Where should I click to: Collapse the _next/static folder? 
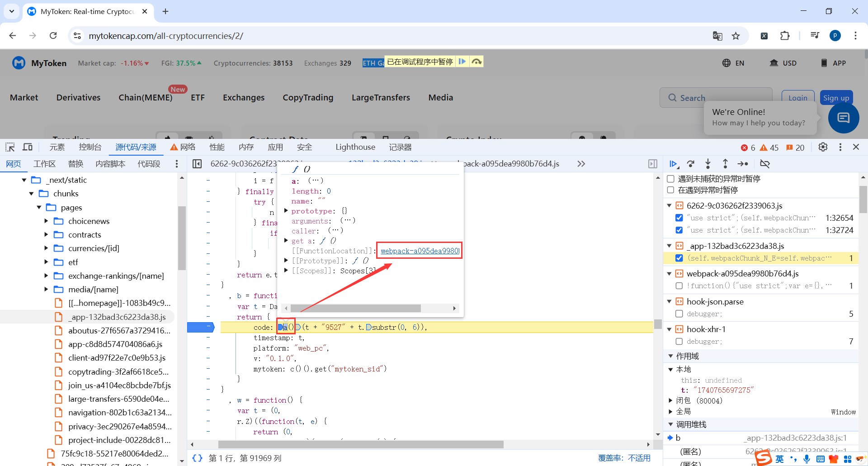click(x=24, y=180)
